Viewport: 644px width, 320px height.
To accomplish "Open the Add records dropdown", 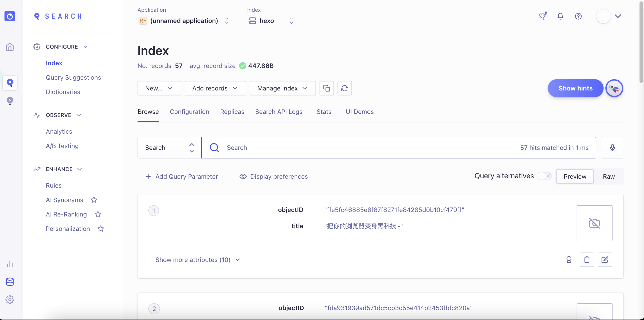I will [x=215, y=88].
